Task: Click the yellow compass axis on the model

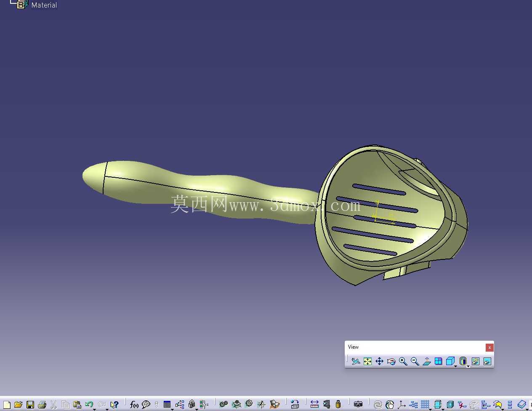Action: 383,212
